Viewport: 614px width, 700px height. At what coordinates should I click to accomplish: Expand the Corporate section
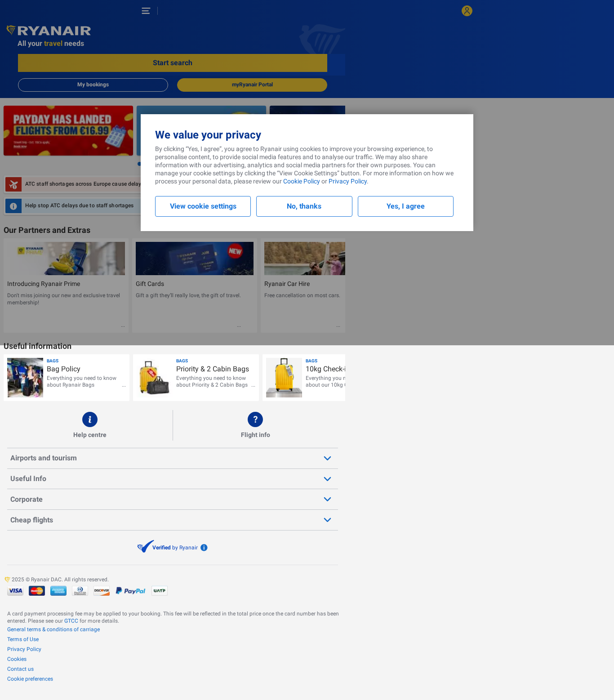tap(173, 499)
